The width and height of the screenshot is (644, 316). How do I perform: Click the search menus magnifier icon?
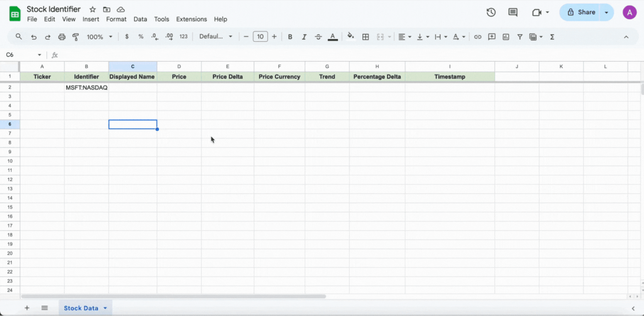[x=18, y=37]
